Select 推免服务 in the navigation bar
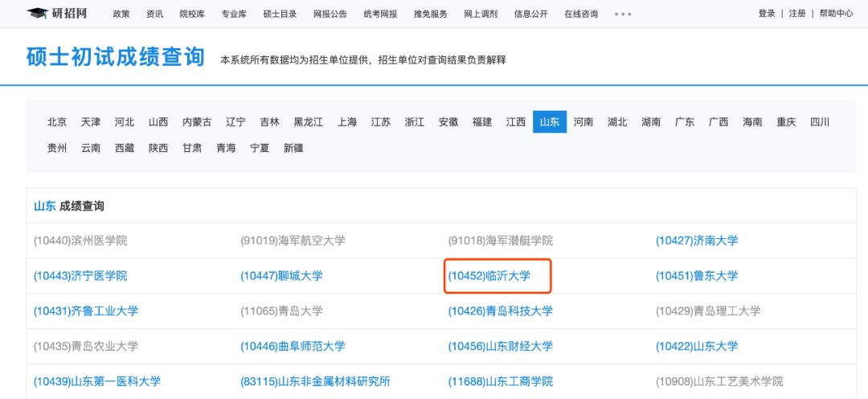868x399 pixels. tap(431, 14)
